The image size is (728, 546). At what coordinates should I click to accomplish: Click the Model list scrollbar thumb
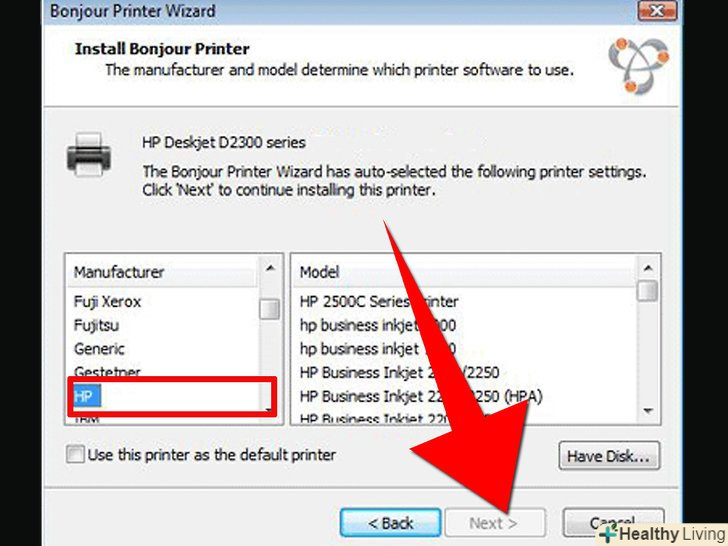tap(648, 291)
